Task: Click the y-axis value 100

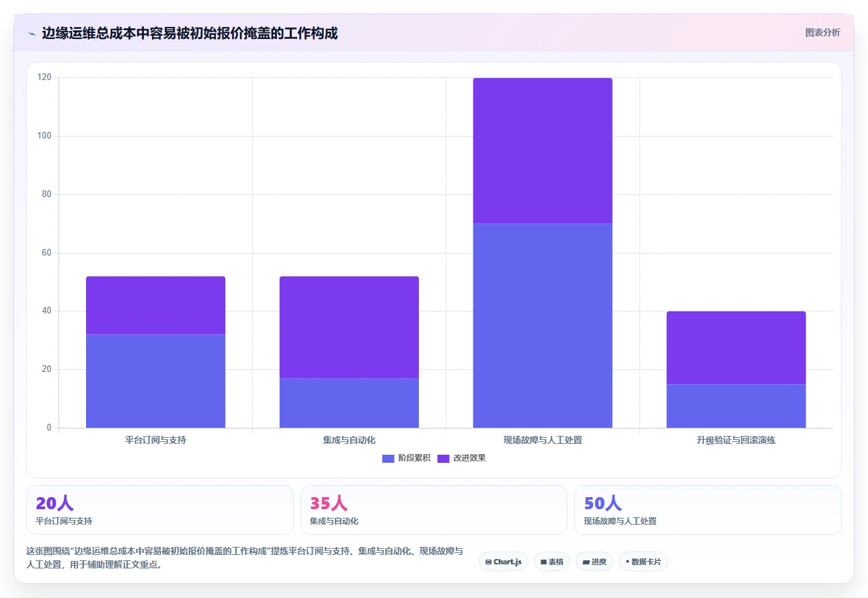Action: (44, 136)
